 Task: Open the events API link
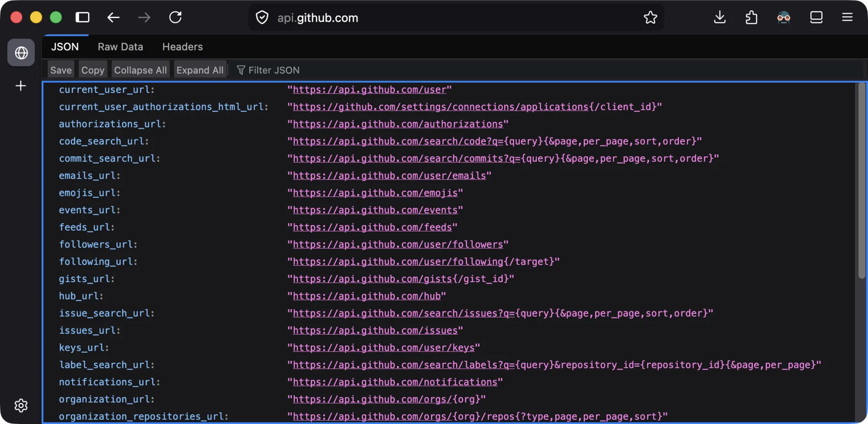tap(375, 210)
